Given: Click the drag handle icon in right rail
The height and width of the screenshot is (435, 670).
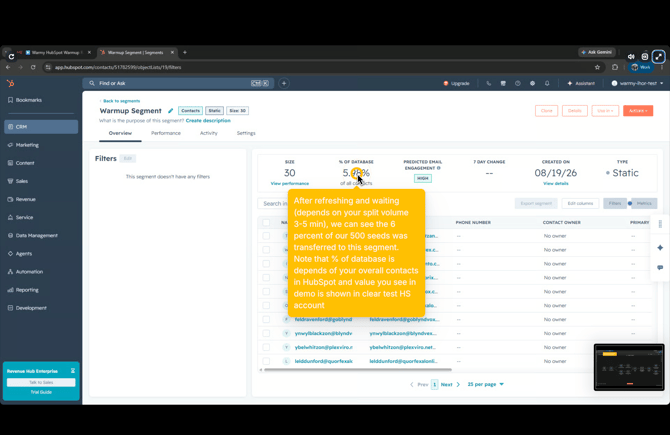Looking at the screenshot, I should [x=660, y=224].
